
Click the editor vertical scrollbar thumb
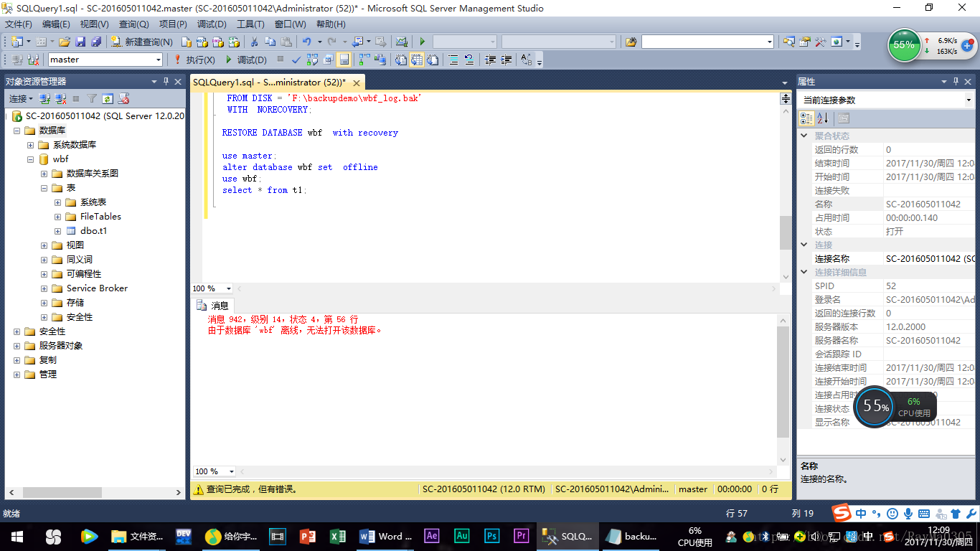click(x=786, y=232)
